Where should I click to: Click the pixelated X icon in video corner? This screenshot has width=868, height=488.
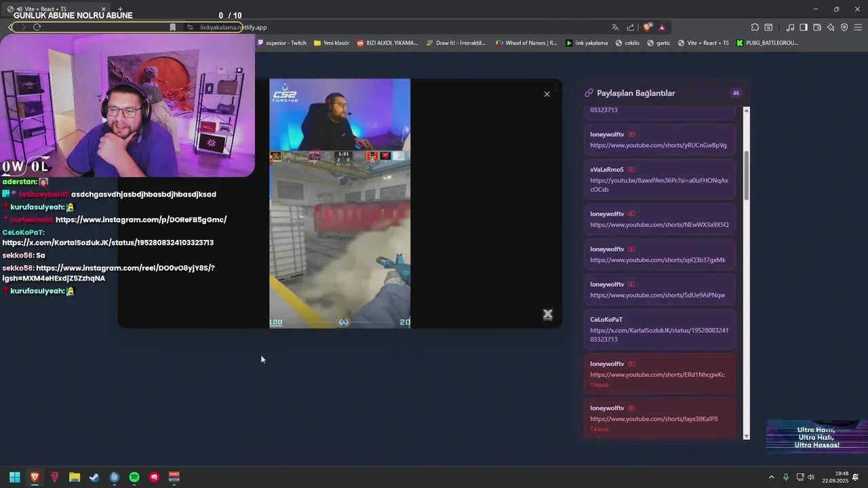pyautogui.click(x=547, y=314)
